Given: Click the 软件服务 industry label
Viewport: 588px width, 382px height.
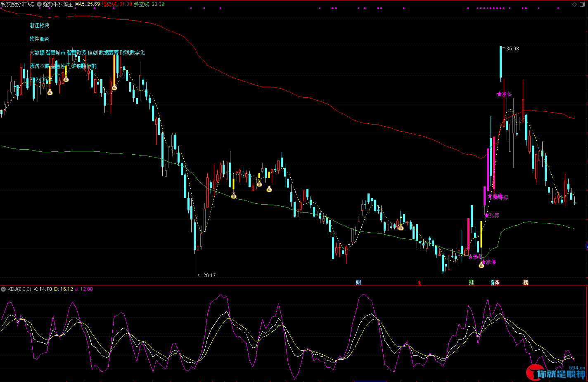Looking at the screenshot, I should pos(39,39).
